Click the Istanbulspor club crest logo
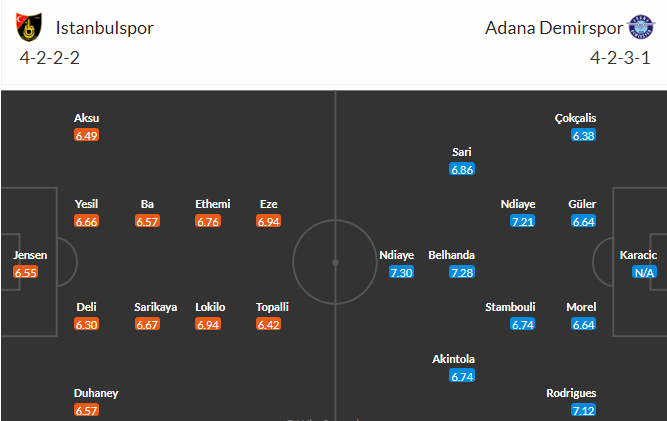 point(29,27)
